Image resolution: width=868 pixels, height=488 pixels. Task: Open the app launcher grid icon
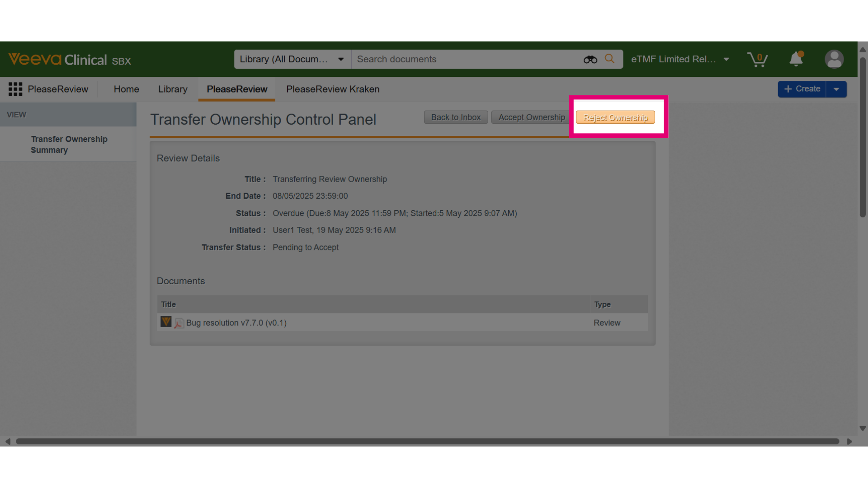[x=15, y=89]
